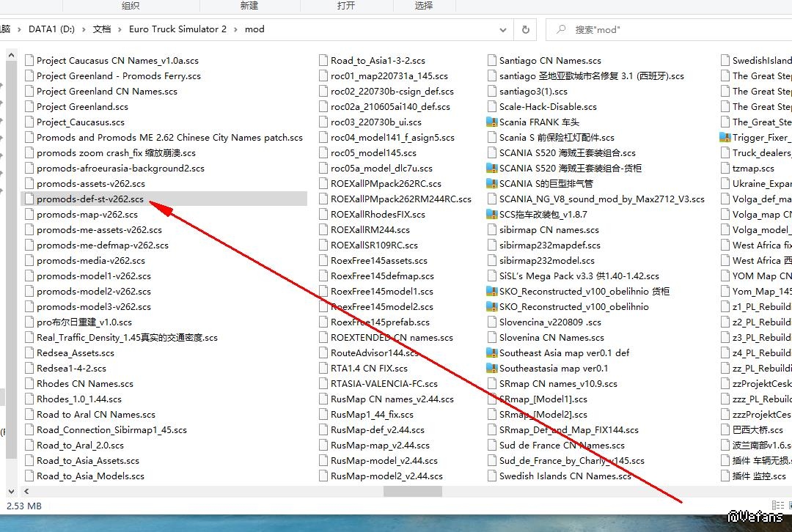Select RTASIA-VALENCIA-FC.scs file
Viewport: 792px width, 532px height.
pyautogui.click(x=384, y=383)
